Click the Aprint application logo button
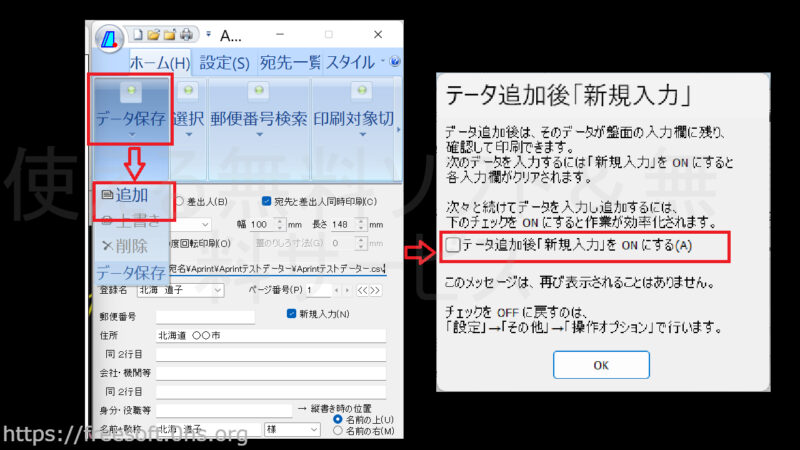800x450 pixels. (110, 39)
